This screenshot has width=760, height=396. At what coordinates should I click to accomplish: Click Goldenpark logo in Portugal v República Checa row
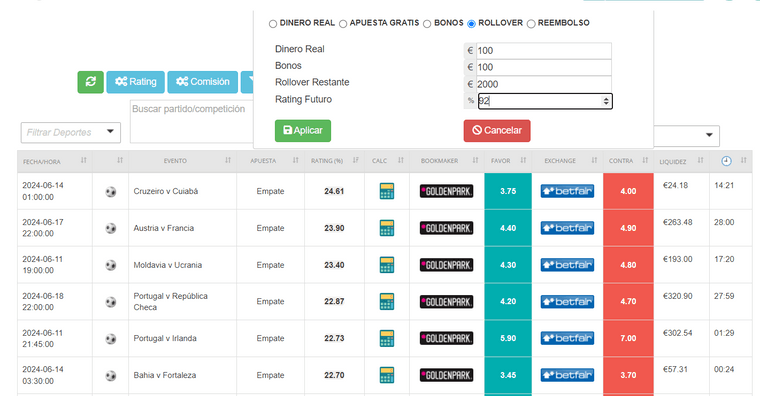(446, 301)
